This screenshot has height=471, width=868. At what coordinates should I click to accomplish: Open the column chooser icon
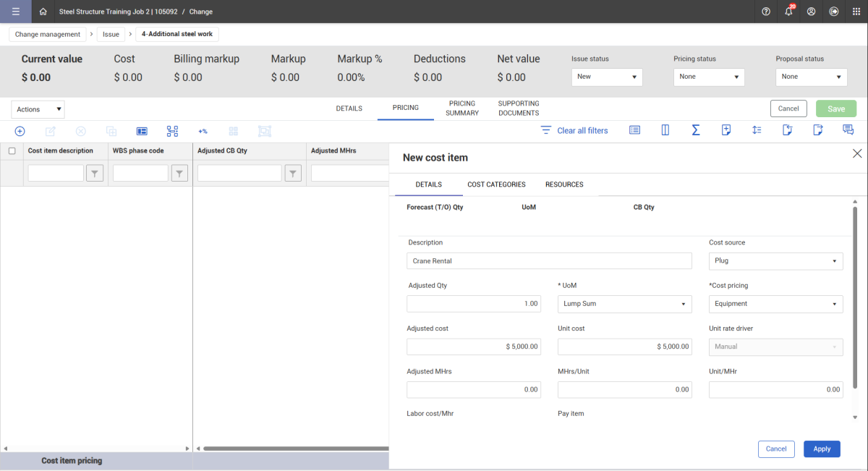point(665,130)
